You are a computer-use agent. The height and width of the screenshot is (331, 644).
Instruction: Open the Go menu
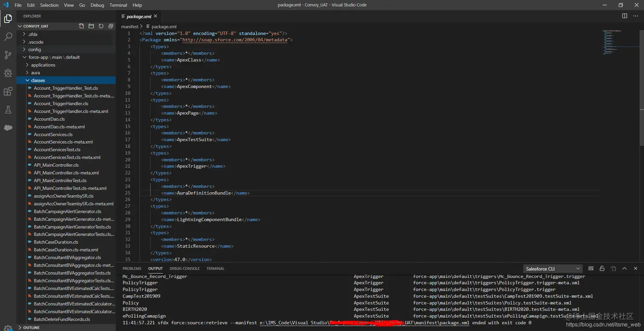[82, 5]
